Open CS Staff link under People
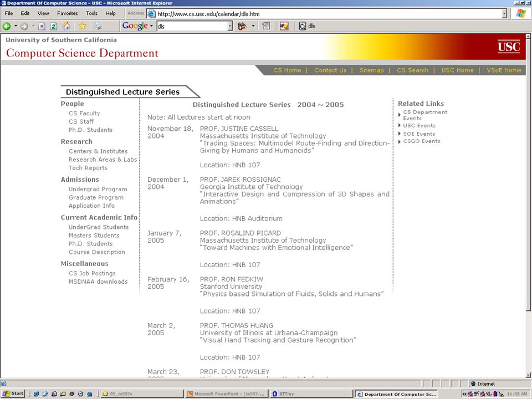 [x=81, y=121]
